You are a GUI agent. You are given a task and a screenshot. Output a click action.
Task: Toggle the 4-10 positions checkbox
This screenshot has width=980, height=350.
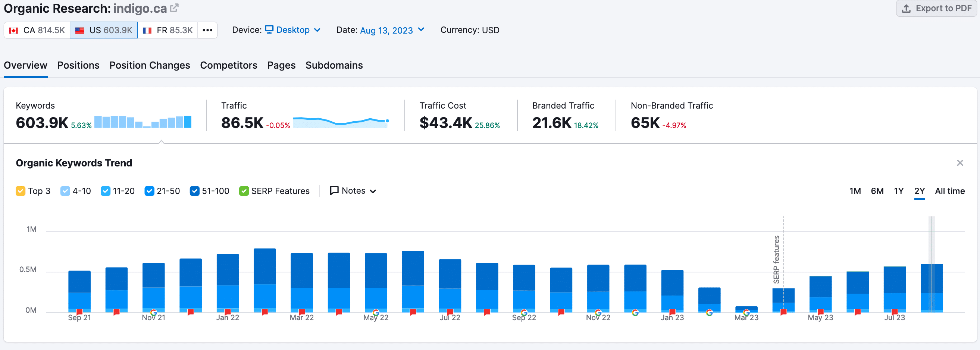[65, 191]
